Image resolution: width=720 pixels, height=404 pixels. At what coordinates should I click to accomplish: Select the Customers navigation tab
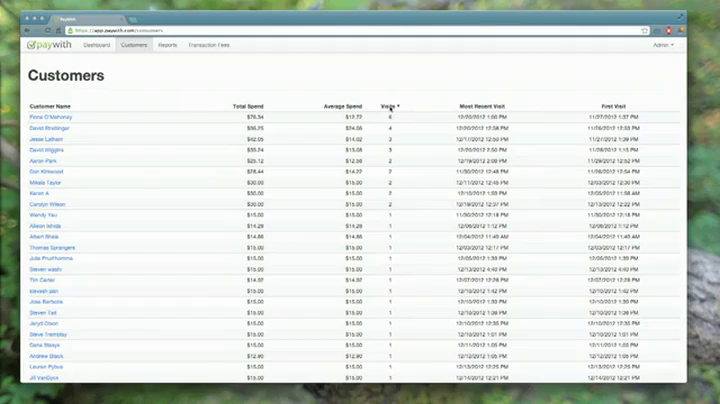click(x=133, y=45)
